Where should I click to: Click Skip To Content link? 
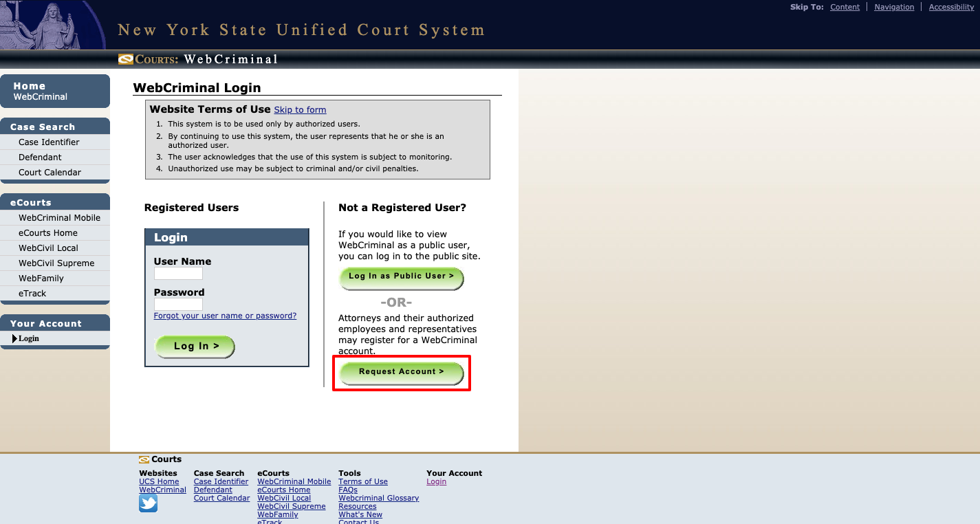(x=845, y=7)
